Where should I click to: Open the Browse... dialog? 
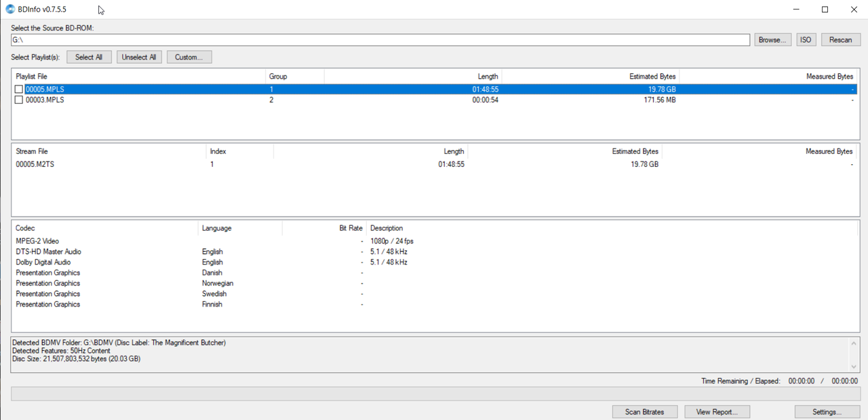[772, 40]
